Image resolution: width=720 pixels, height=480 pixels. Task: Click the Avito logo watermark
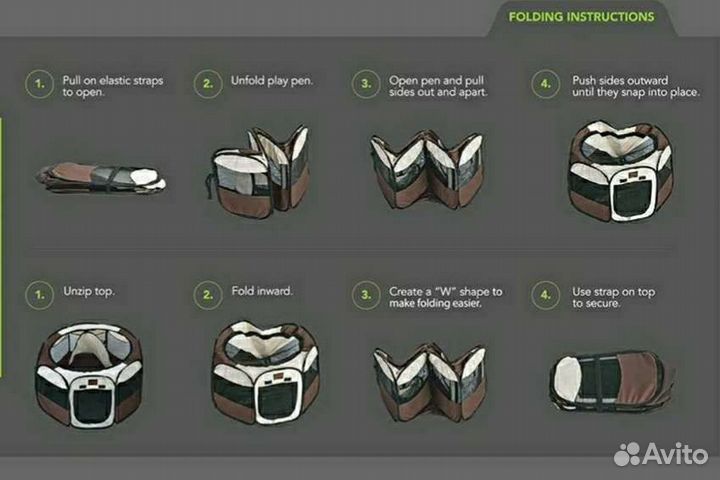660,454
